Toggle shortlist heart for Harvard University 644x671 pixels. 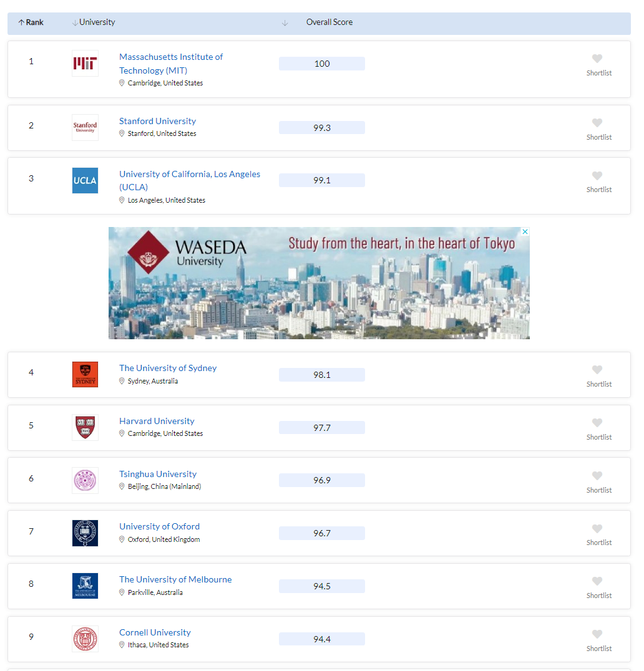point(597,423)
